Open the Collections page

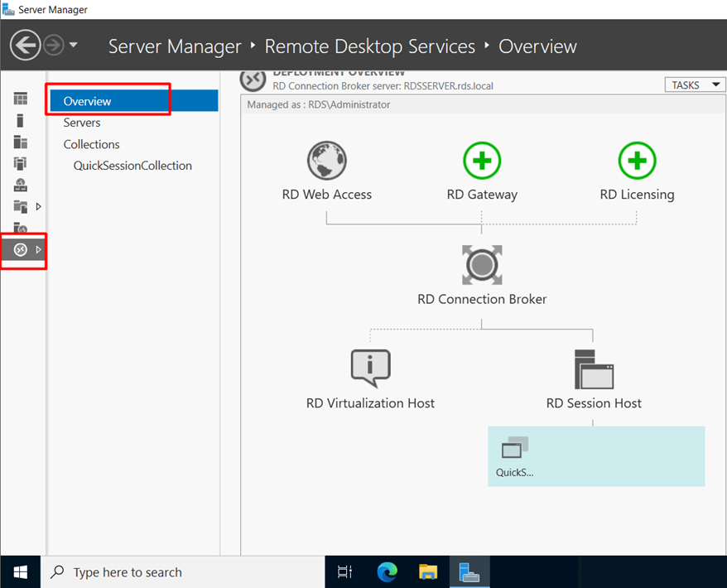91,144
